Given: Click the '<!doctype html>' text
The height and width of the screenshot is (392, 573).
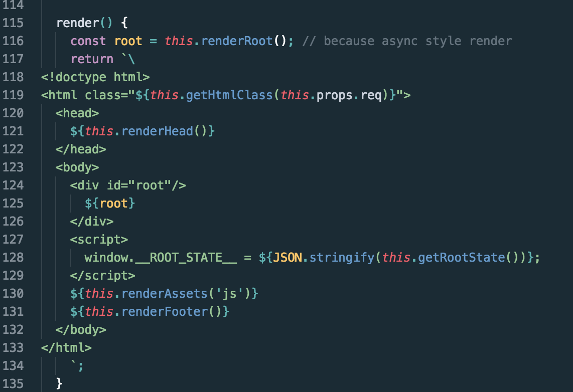Looking at the screenshot, I should (x=95, y=77).
